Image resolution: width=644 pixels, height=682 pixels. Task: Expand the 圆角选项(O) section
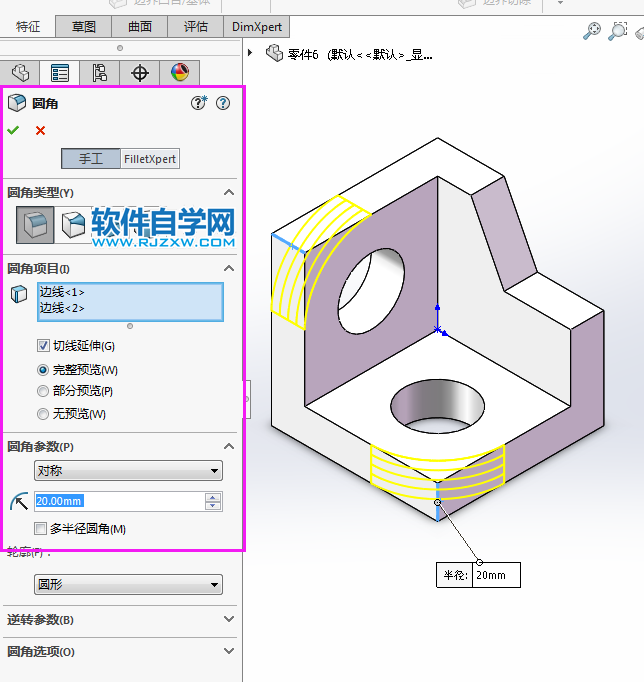pos(229,651)
